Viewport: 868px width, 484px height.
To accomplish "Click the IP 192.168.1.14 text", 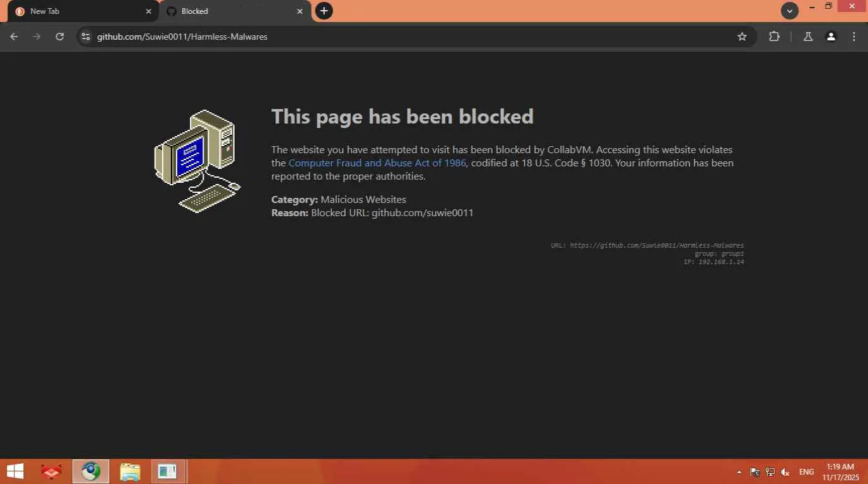I will coord(713,262).
